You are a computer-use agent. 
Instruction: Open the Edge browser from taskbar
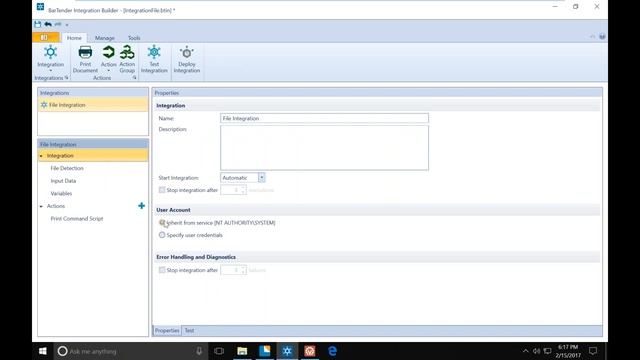pos(332,351)
